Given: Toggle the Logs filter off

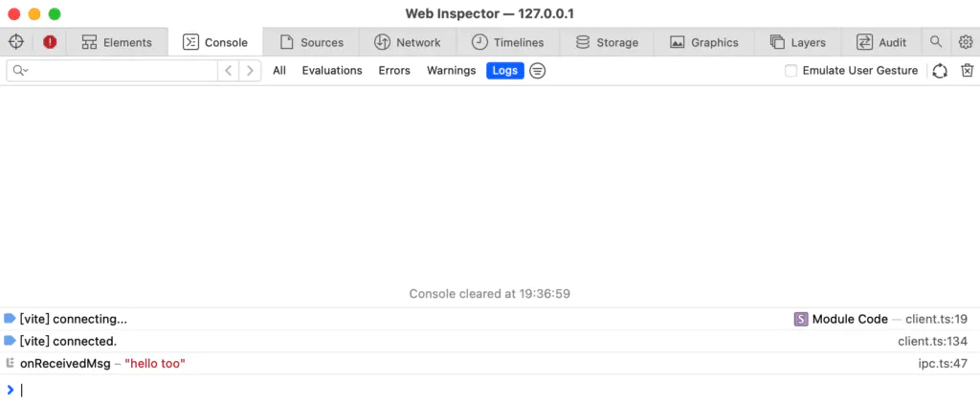Looking at the screenshot, I should pos(505,71).
